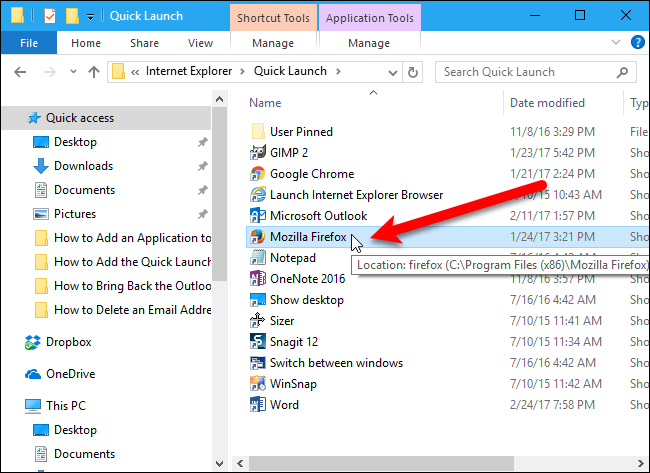Click the Google Chrome shortcut icon

(x=257, y=174)
